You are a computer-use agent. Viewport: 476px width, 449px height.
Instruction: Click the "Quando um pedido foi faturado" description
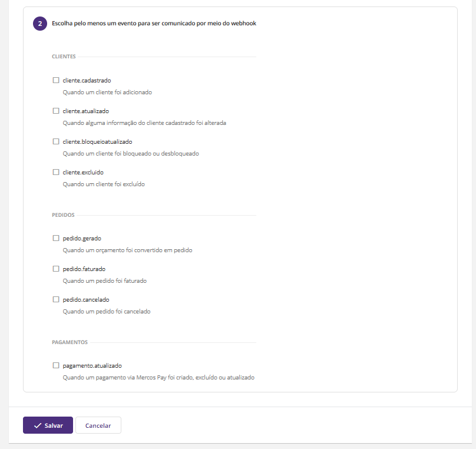[x=105, y=281]
